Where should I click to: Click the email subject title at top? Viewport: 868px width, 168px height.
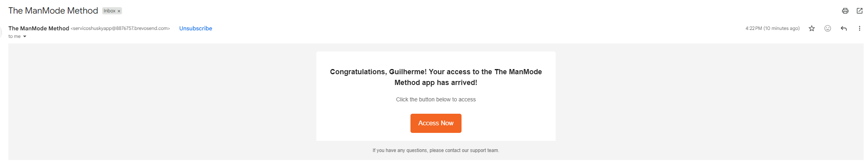coord(53,11)
